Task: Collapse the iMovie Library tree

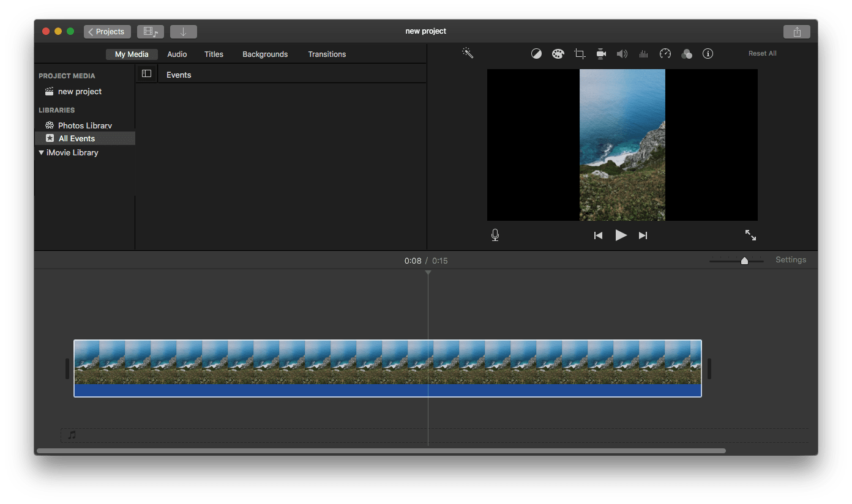Action: click(x=42, y=152)
